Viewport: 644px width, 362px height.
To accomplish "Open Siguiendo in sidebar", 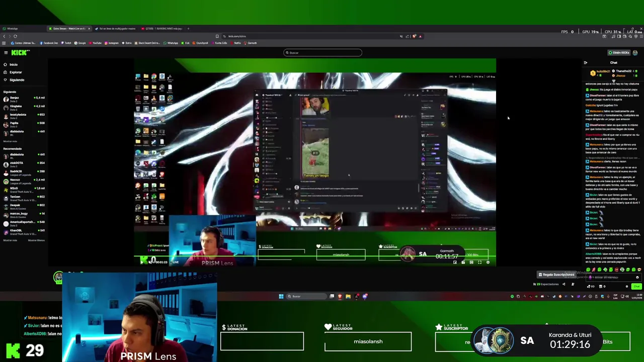I will tap(14, 80).
